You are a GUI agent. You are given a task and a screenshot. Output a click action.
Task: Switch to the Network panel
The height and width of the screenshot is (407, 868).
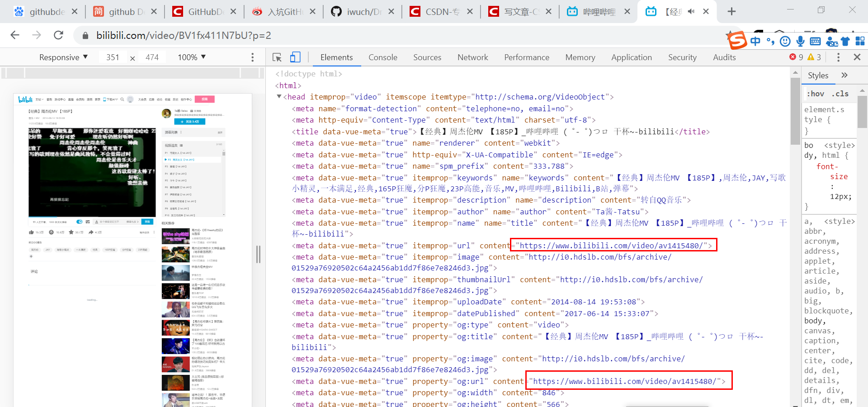(472, 57)
